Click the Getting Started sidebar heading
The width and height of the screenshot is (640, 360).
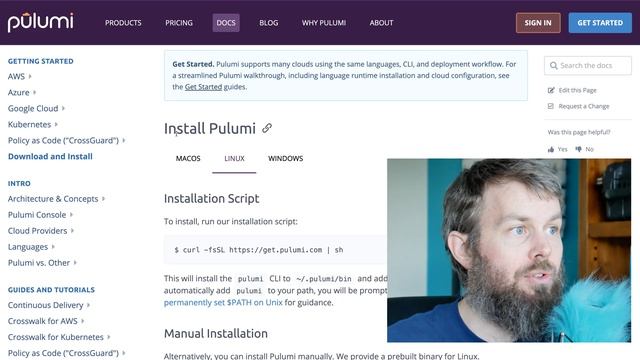click(x=41, y=61)
